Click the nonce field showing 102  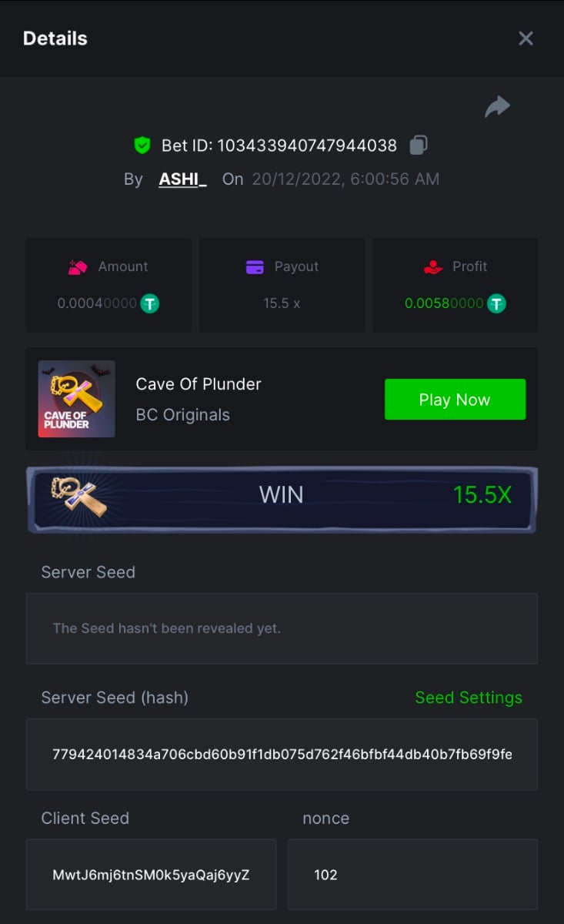click(x=412, y=875)
